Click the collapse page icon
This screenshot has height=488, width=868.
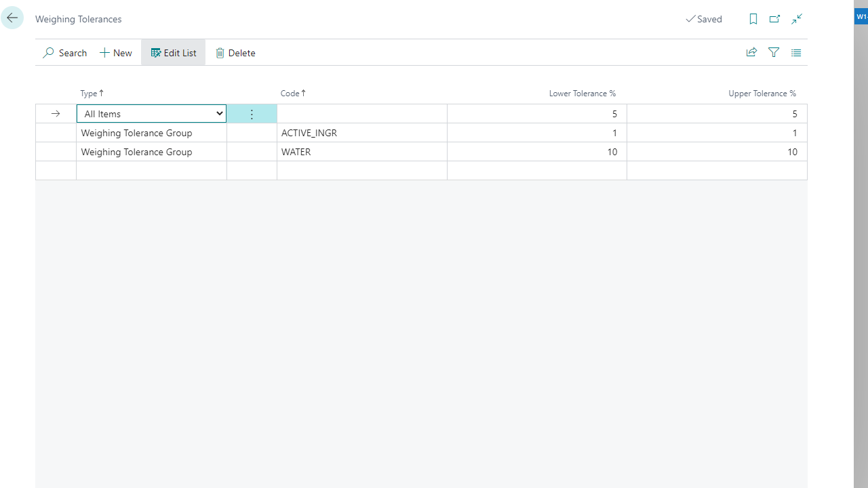[797, 19]
